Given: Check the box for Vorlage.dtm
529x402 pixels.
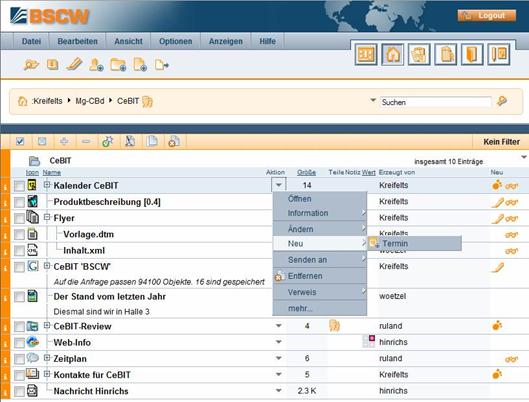Looking at the screenshot, I should 19,234.
